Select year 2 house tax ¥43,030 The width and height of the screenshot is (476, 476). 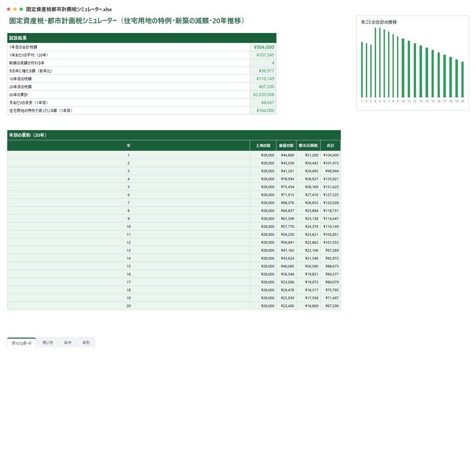pos(286,163)
